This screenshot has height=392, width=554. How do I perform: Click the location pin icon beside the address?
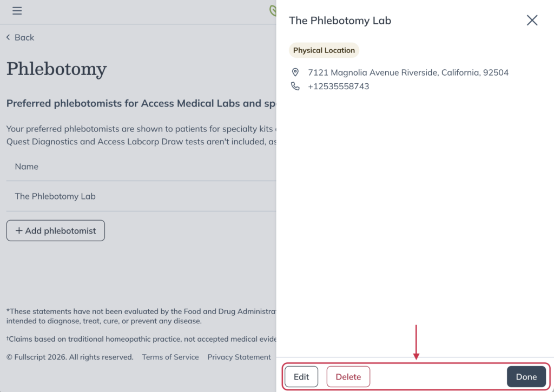tap(295, 72)
